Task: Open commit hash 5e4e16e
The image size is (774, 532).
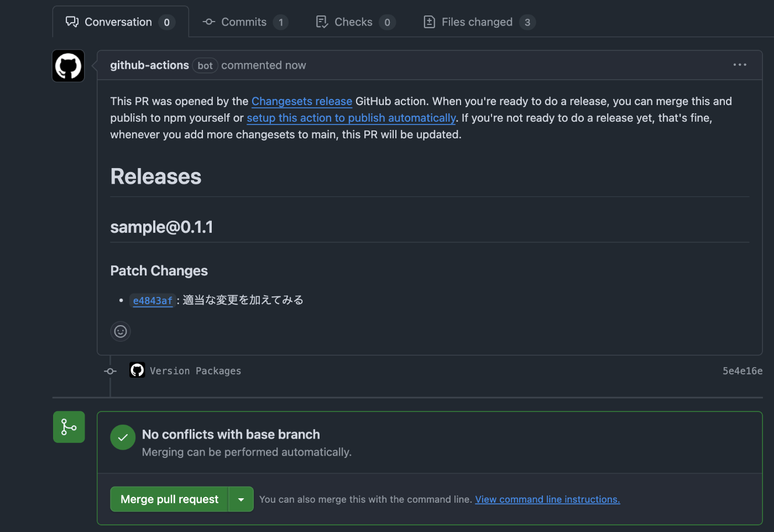Action: pos(742,371)
